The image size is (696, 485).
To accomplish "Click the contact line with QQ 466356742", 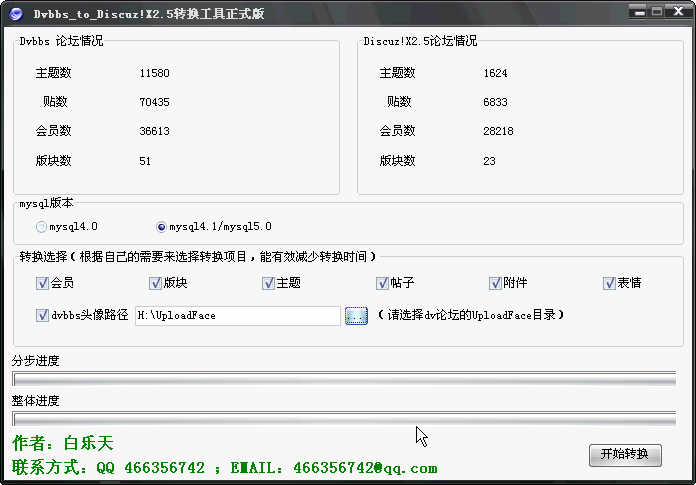I will pos(225,468).
